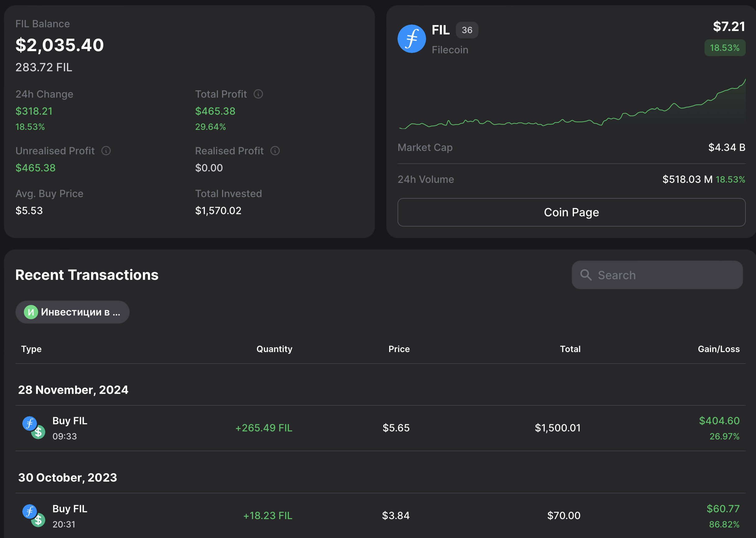The height and width of the screenshot is (538, 756).
Task: Click the FIL rank badge 36
Action: tap(467, 30)
